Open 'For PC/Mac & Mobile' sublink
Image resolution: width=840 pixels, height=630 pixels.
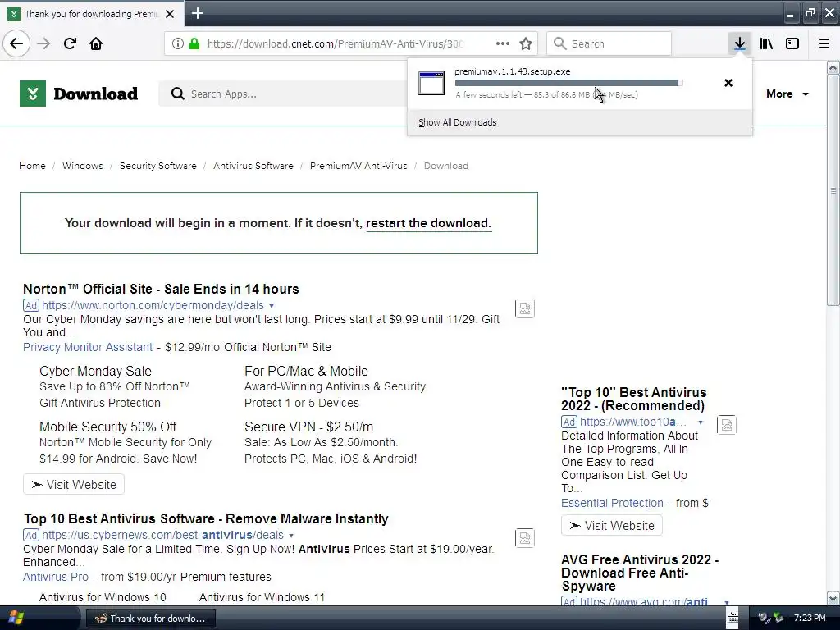306,372
